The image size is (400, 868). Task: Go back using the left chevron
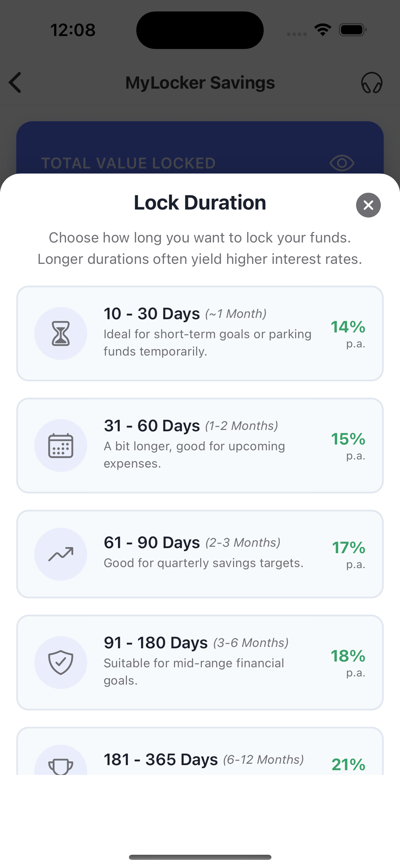click(x=15, y=83)
